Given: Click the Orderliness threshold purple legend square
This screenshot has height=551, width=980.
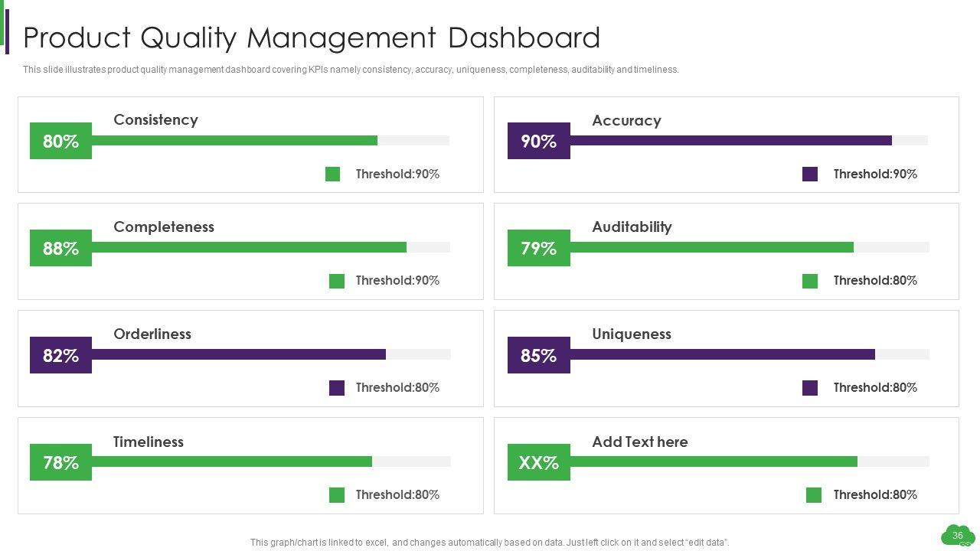Looking at the screenshot, I should point(336,388).
